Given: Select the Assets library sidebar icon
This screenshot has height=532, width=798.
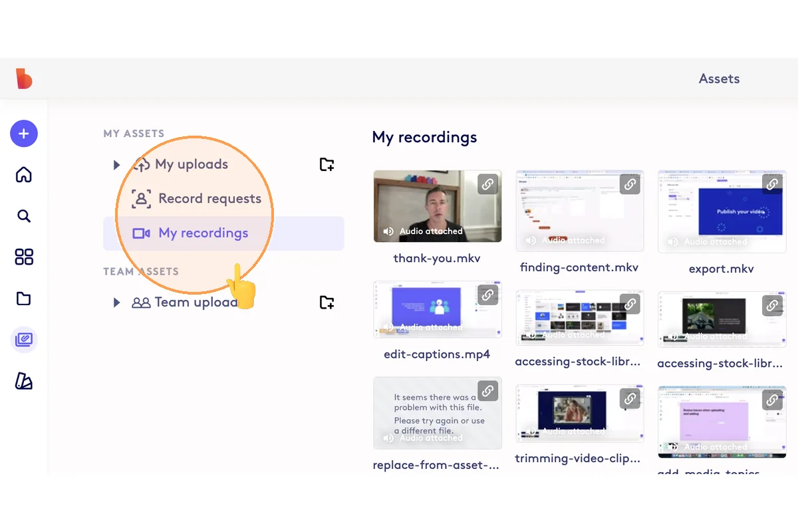Looking at the screenshot, I should click(x=24, y=340).
